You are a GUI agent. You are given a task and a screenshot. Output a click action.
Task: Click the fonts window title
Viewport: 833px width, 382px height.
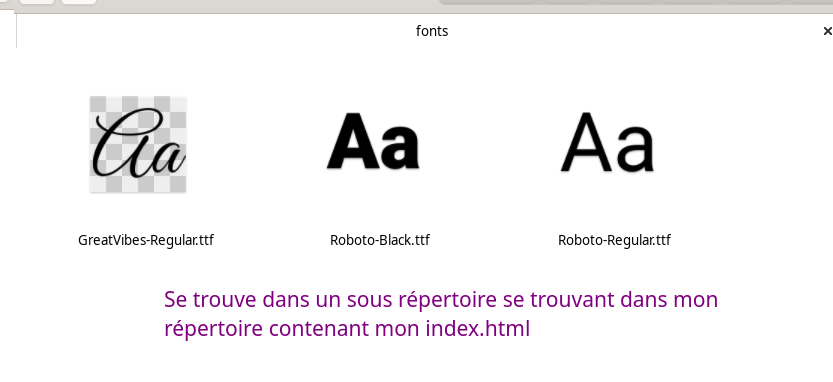click(x=432, y=31)
